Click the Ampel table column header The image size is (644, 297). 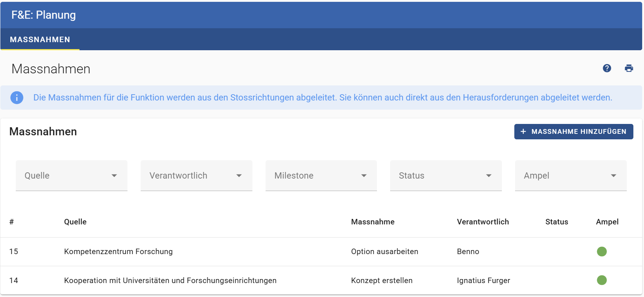607,222
